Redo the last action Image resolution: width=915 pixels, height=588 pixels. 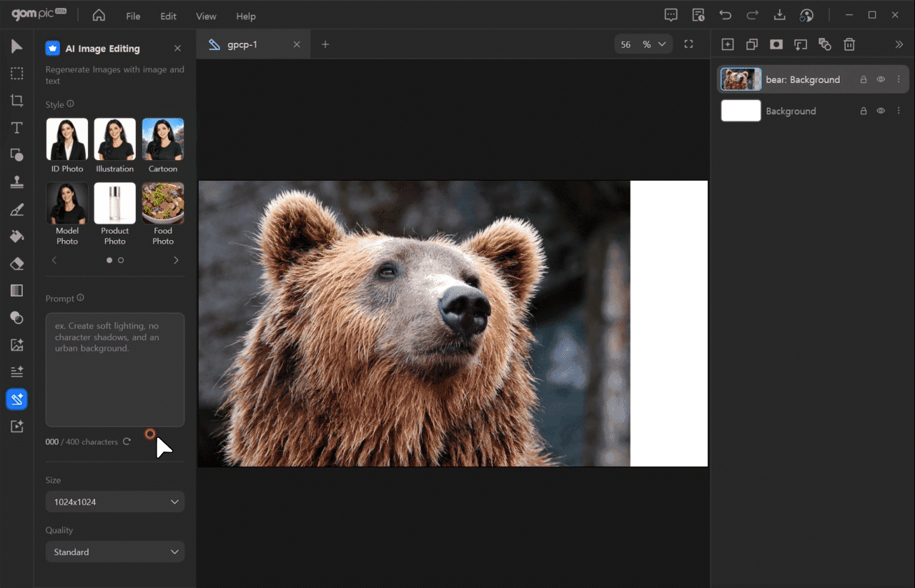(x=753, y=15)
